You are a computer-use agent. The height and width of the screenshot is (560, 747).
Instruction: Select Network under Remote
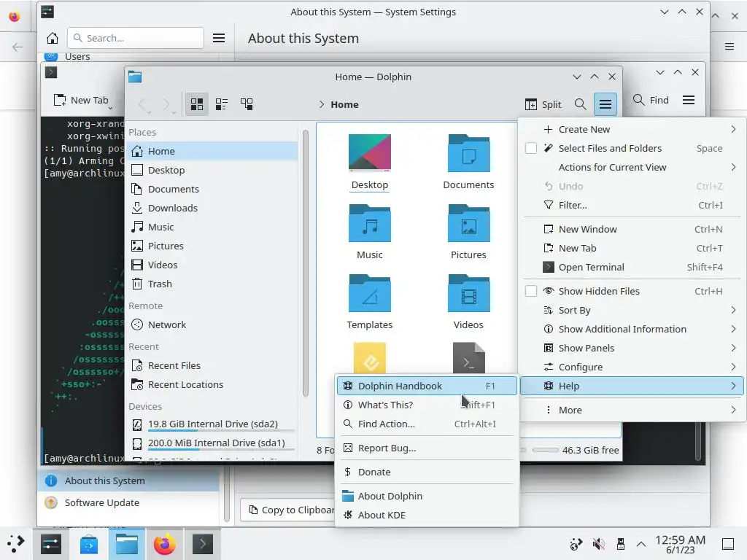(x=212, y=324)
